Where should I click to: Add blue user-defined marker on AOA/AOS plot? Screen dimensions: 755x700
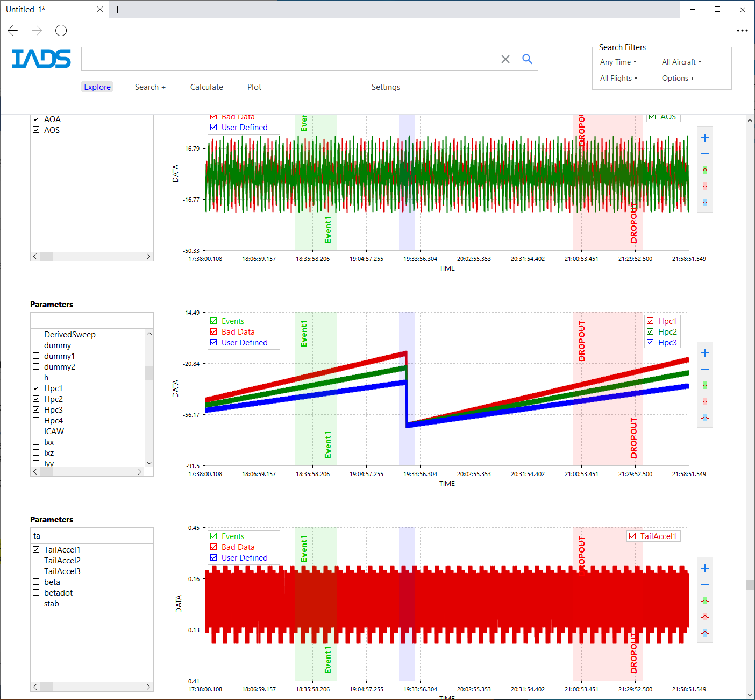coord(705,202)
